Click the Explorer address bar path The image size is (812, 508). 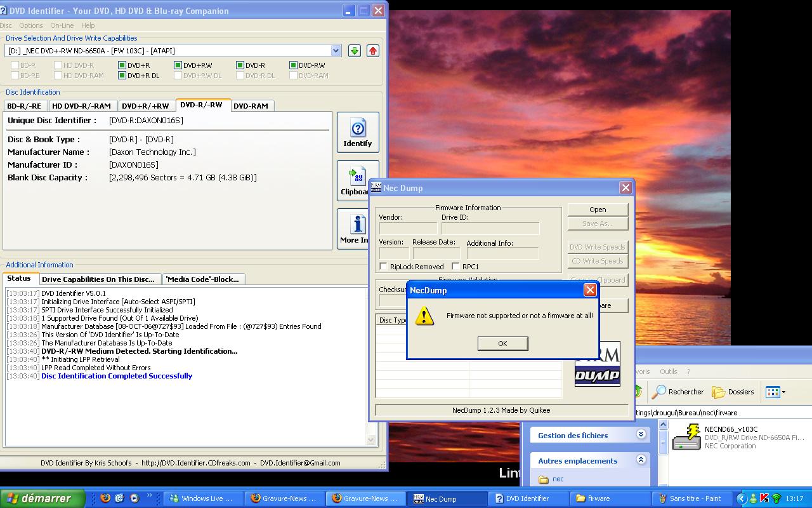click(x=723, y=413)
